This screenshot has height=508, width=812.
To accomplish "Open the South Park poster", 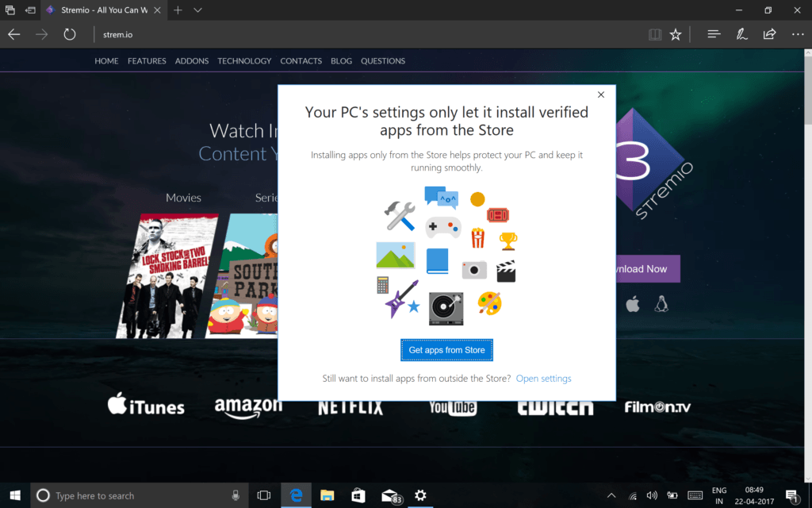I will (243, 275).
